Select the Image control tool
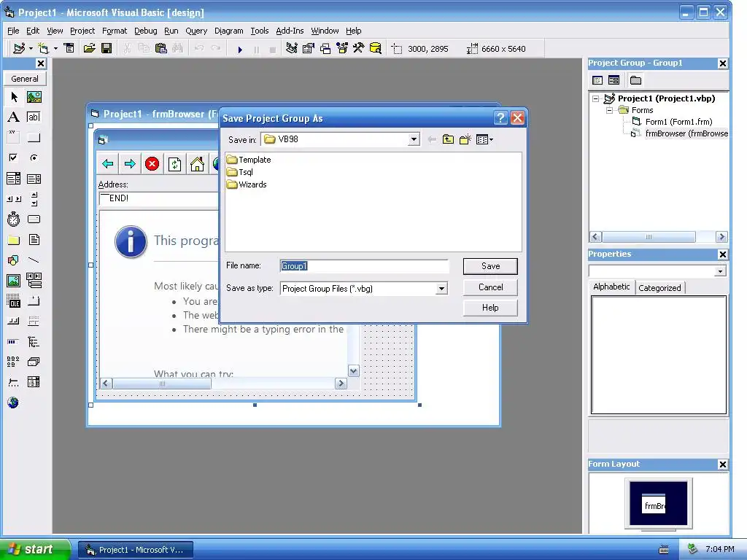Viewport: 747px width, 560px height. pyautogui.click(x=14, y=281)
